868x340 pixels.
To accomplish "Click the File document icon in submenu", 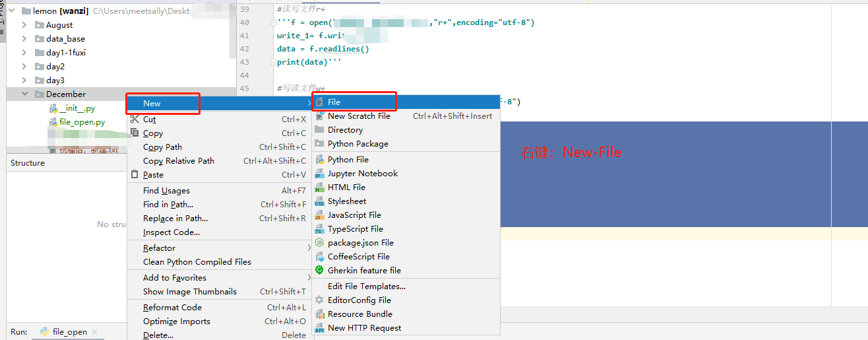I will tap(319, 102).
